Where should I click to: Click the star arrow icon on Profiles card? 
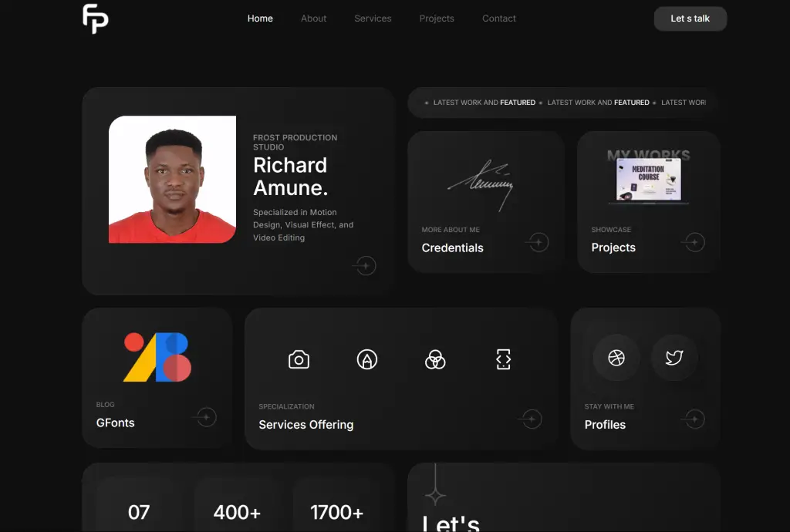694,419
